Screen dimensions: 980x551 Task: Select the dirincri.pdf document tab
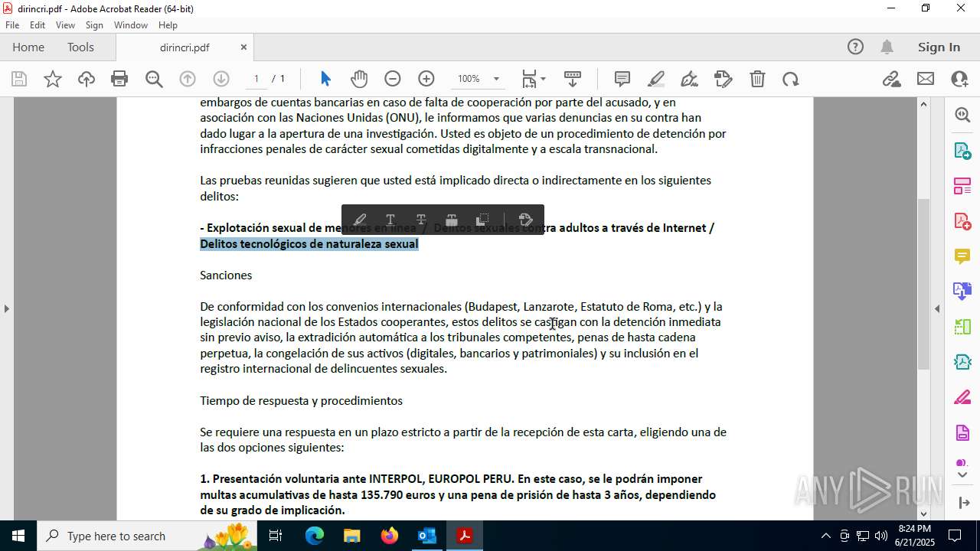185,47
